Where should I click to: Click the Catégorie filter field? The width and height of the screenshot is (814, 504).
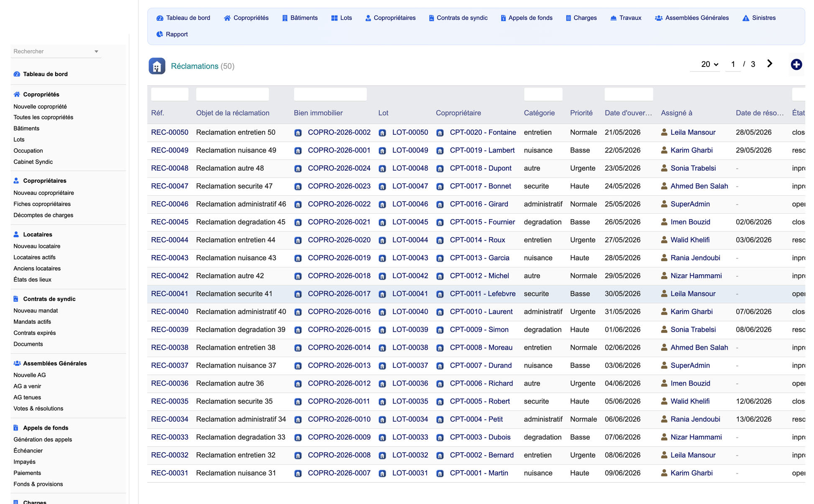coord(543,94)
